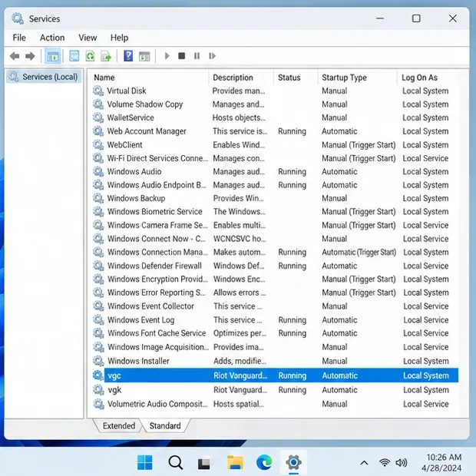Open the Properties toolbar icon
This screenshot has height=476, width=476.
[x=74, y=56]
